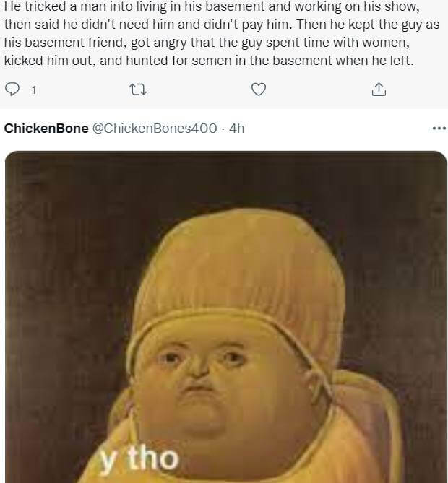448x483 pixels.
Task: Open the ChickenBone display name profile
Action: click(46, 128)
